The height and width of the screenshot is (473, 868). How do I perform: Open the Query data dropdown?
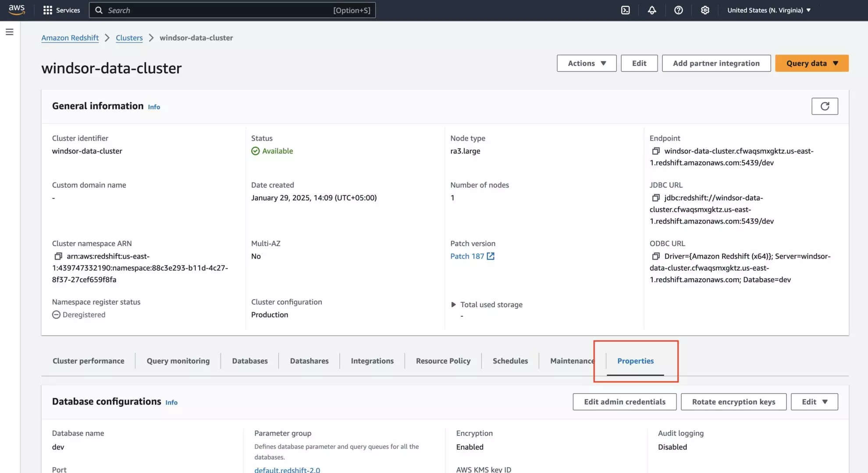point(812,63)
